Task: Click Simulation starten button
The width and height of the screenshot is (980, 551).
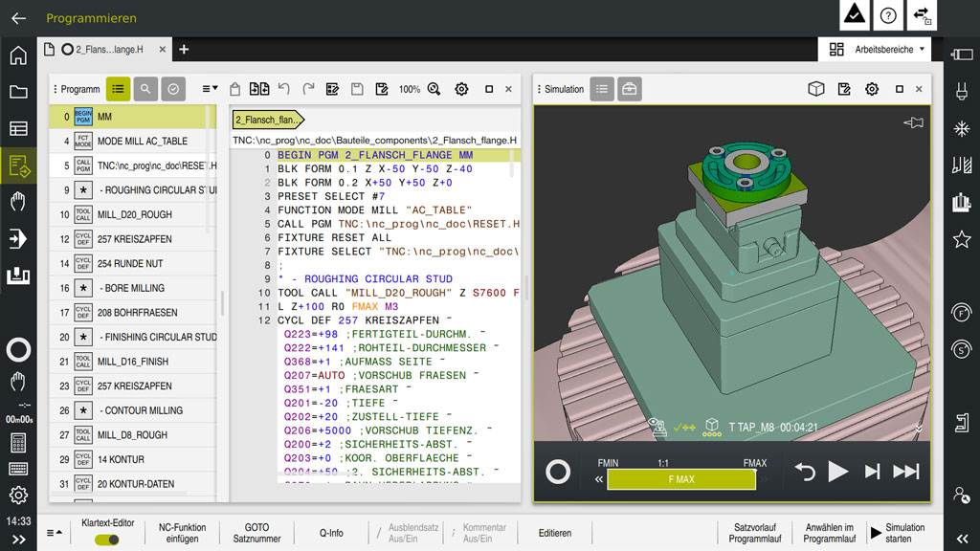Action: click(899, 533)
